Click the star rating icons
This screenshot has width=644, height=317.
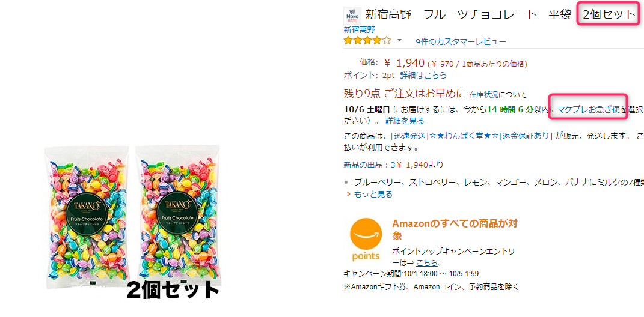pos(367,41)
